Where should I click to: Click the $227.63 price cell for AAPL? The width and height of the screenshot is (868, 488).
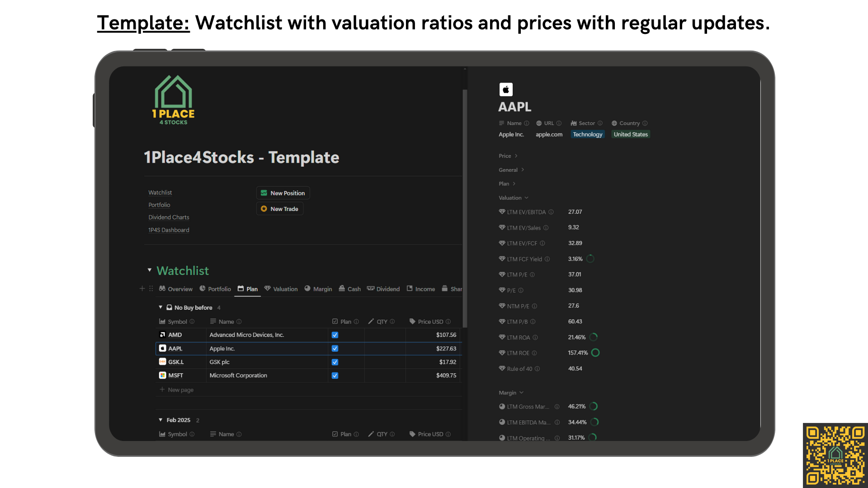tap(433, 348)
